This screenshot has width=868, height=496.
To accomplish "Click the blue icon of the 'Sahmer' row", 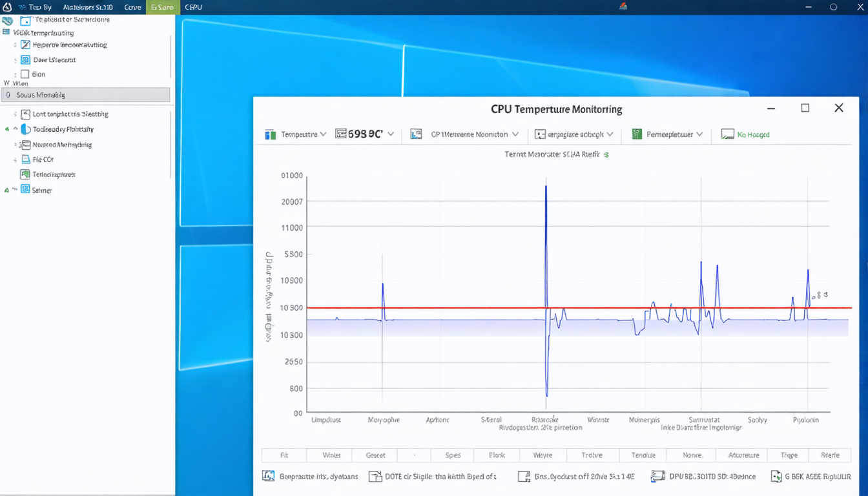I will coord(25,189).
